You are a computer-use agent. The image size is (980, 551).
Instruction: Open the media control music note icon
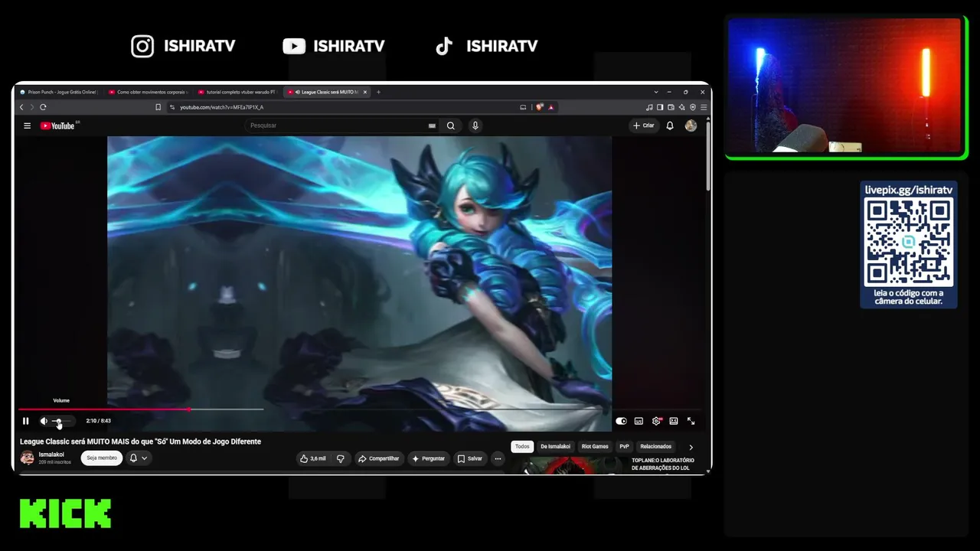(x=649, y=107)
